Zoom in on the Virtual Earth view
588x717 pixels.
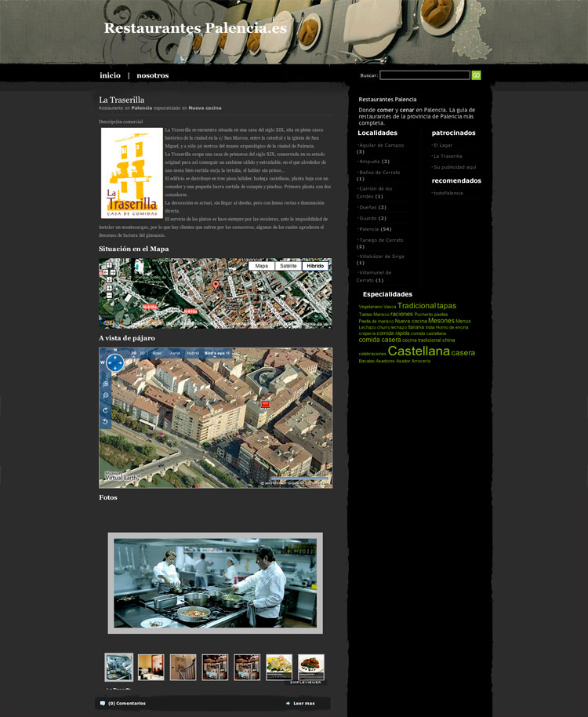106,384
